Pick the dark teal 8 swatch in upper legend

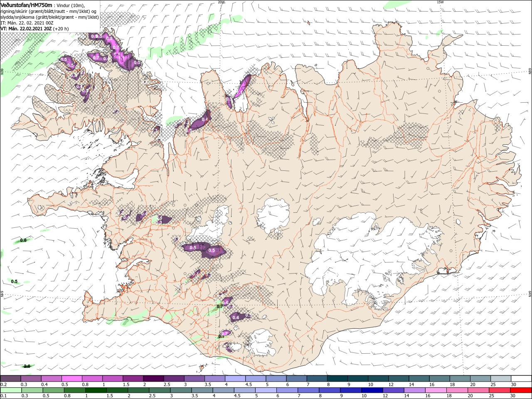(337, 378)
